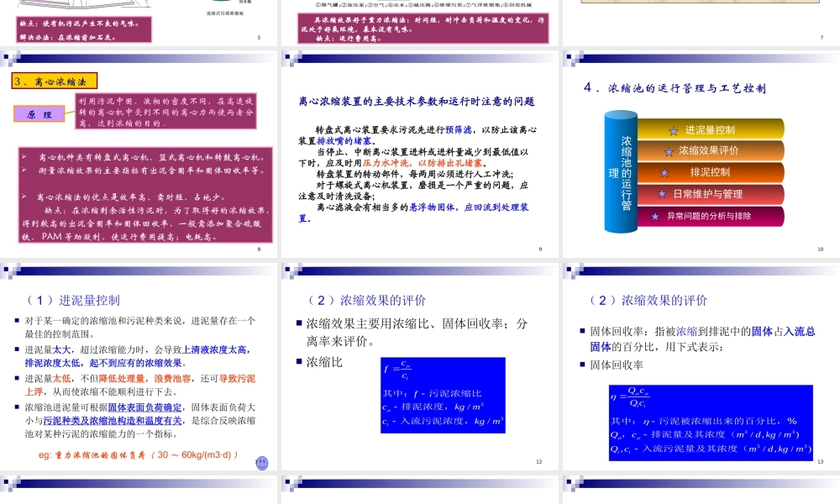
Task: Click the 固体回收率 bullet above the formula
Action: [617, 365]
